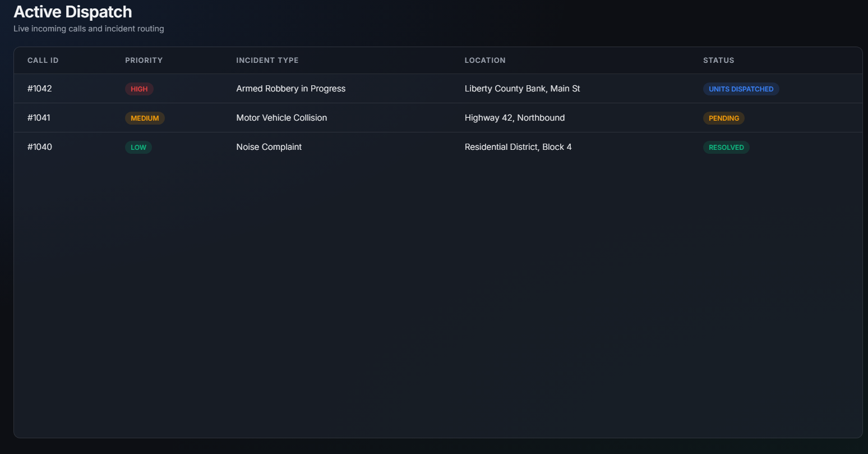This screenshot has width=868, height=454.
Task: Click the UNITS DISPATCHED status badge
Action: (x=741, y=89)
